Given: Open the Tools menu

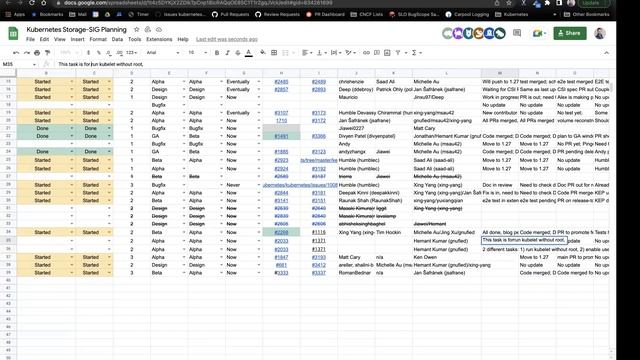Looking at the screenshot, I should 134,39.
